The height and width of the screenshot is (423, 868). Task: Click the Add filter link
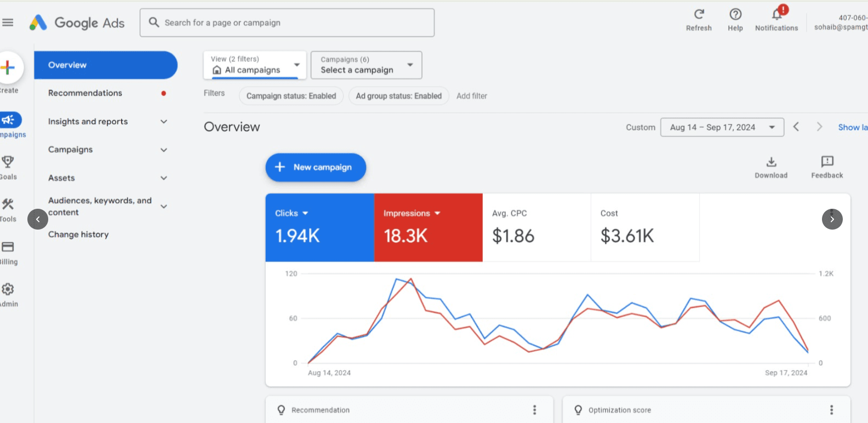pyautogui.click(x=471, y=96)
